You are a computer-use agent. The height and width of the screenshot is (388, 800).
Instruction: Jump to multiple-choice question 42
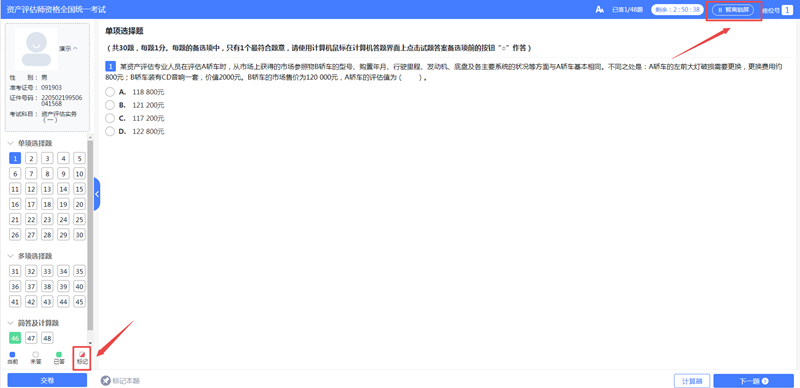pos(31,302)
